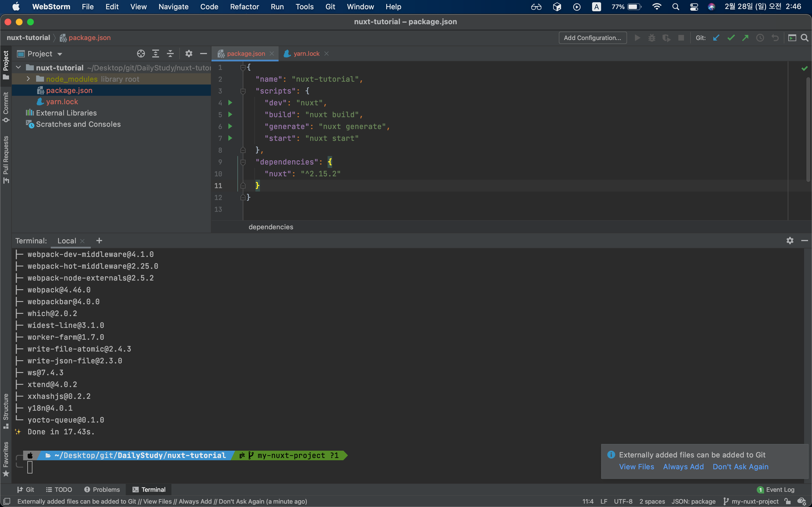This screenshot has width=812, height=507.
Task: Switch to the yarn.lock editor tab
Action: point(306,54)
